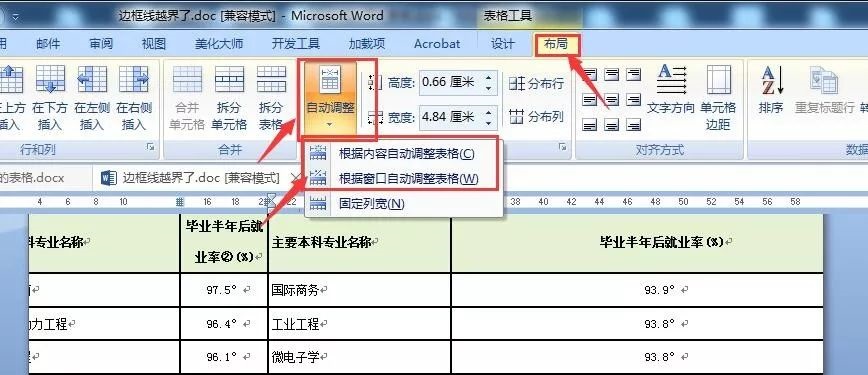Image resolution: width=868 pixels, height=375 pixels.
Task: Click the Distribute Rows (分布行) button
Action: pyautogui.click(x=536, y=84)
